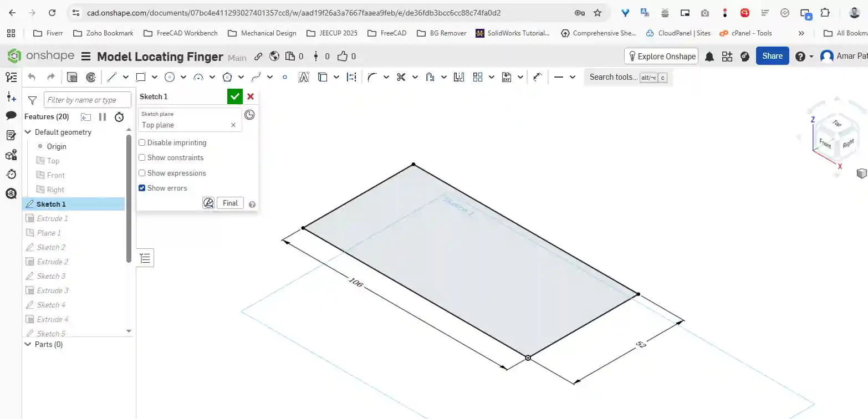Select Extrude 1 in the feature list
Image resolution: width=868 pixels, height=419 pixels.
[x=52, y=218]
